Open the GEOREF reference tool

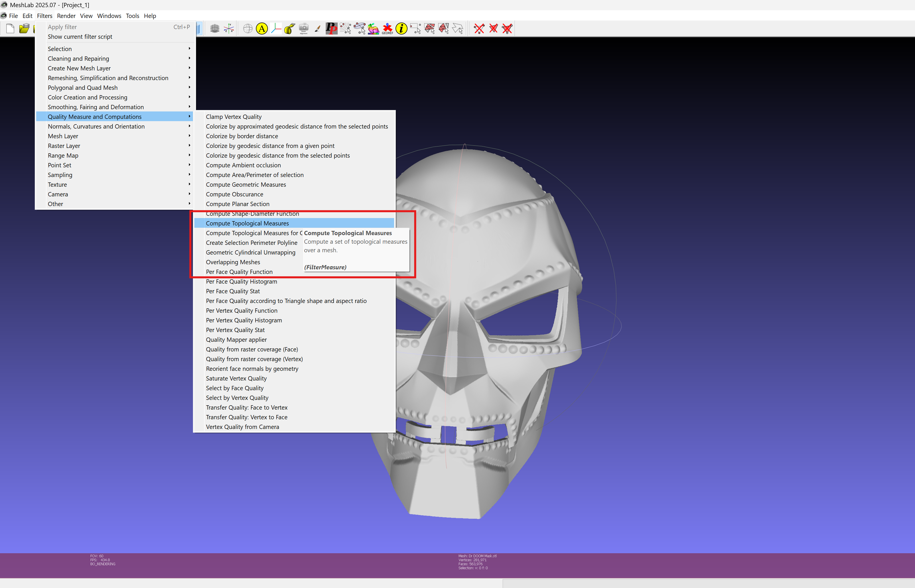[x=388, y=29]
